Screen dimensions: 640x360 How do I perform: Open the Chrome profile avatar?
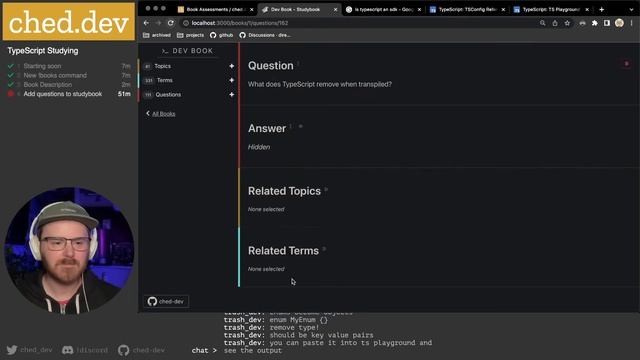pyautogui.click(x=619, y=23)
